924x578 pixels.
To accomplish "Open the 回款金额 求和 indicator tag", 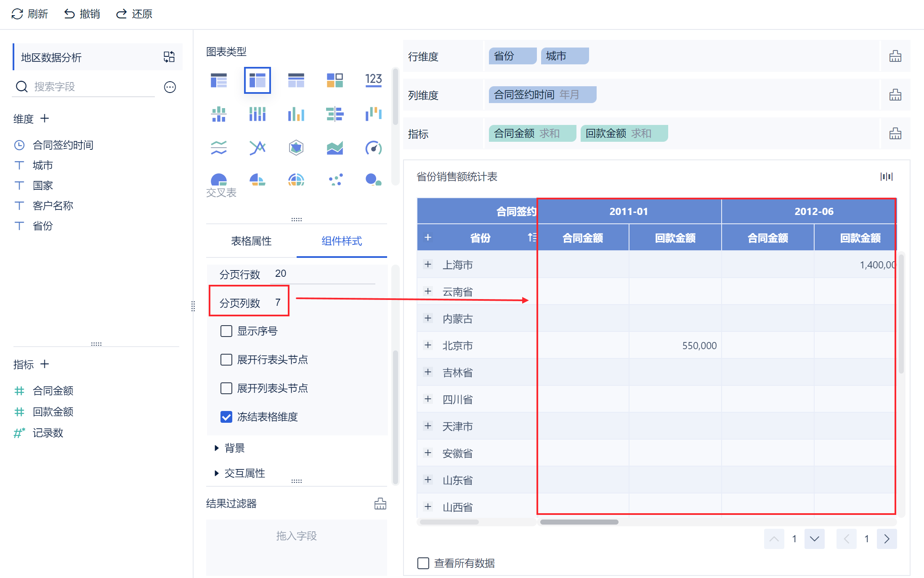I will (x=624, y=133).
